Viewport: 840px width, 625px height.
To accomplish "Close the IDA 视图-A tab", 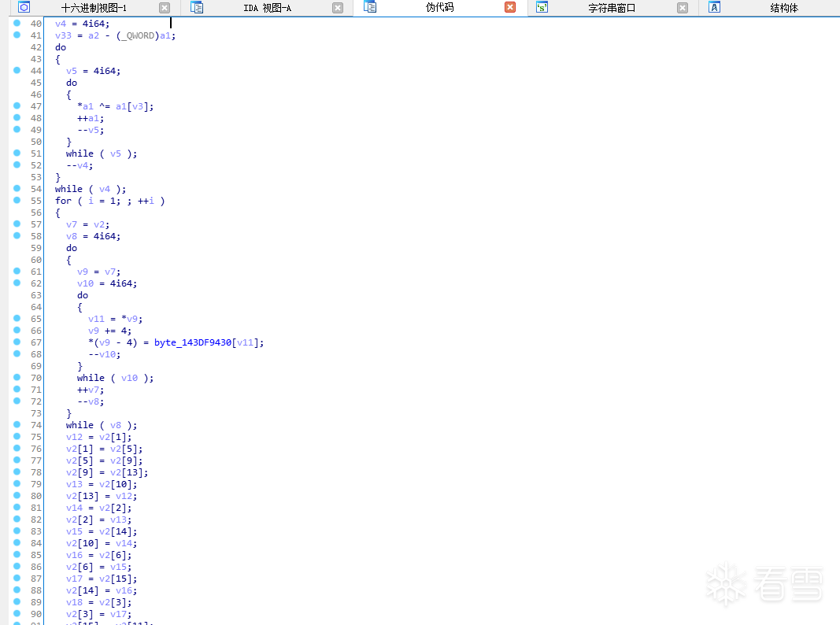I will [338, 8].
